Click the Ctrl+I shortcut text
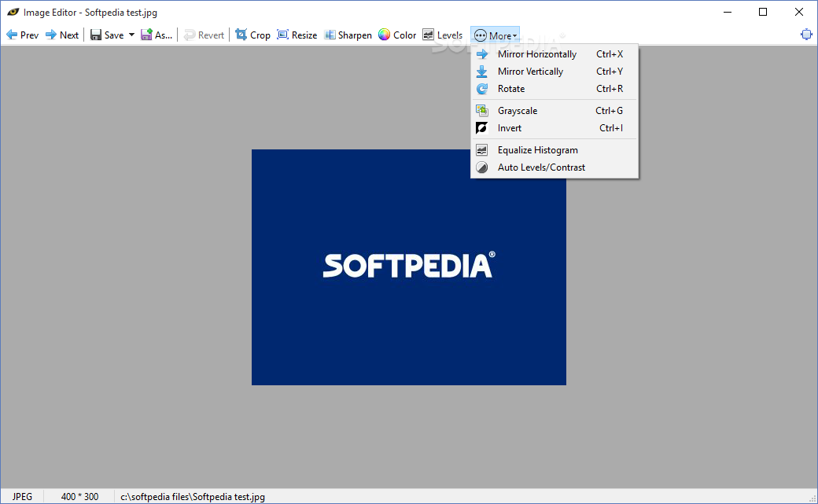 coord(611,128)
